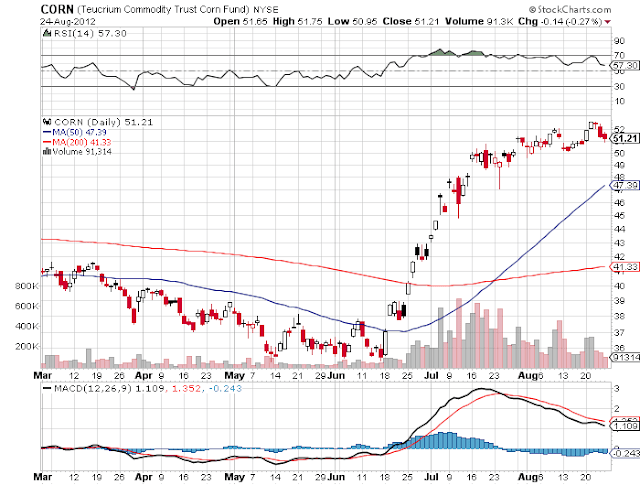This screenshot has height=485, width=640.
Task: Click the NYSE exchange label
Action: click(x=267, y=9)
